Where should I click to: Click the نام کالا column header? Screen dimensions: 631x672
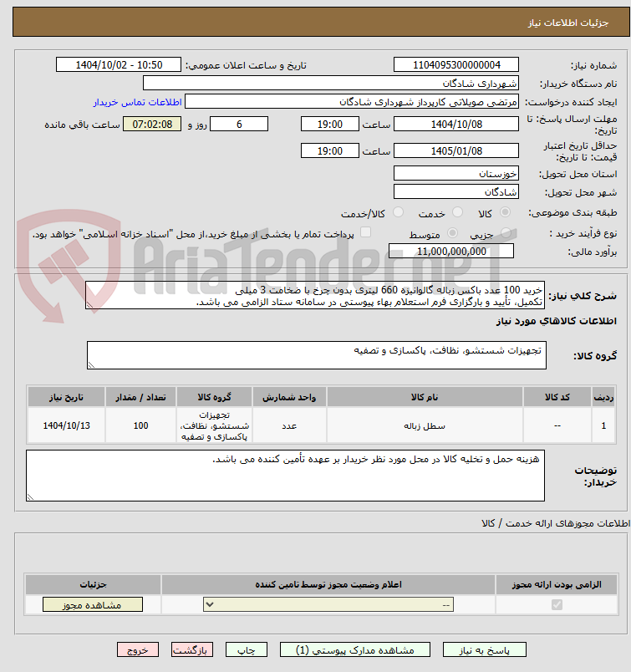pyautogui.click(x=425, y=397)
